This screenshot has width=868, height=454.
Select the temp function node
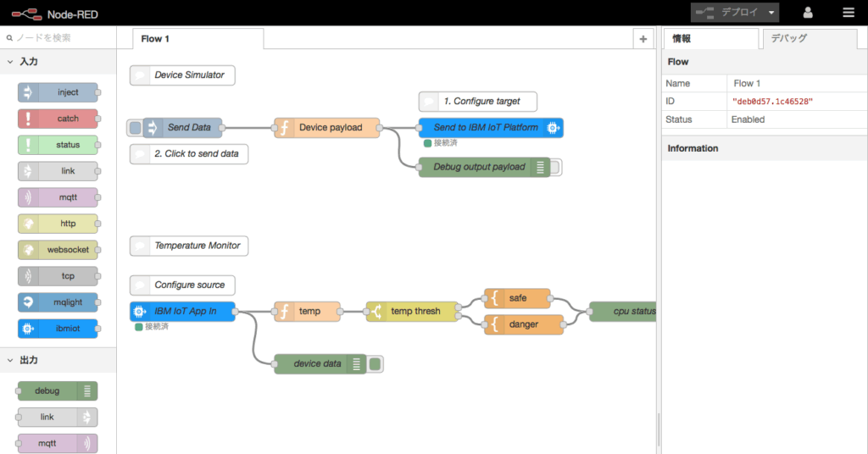click(307, 312)
